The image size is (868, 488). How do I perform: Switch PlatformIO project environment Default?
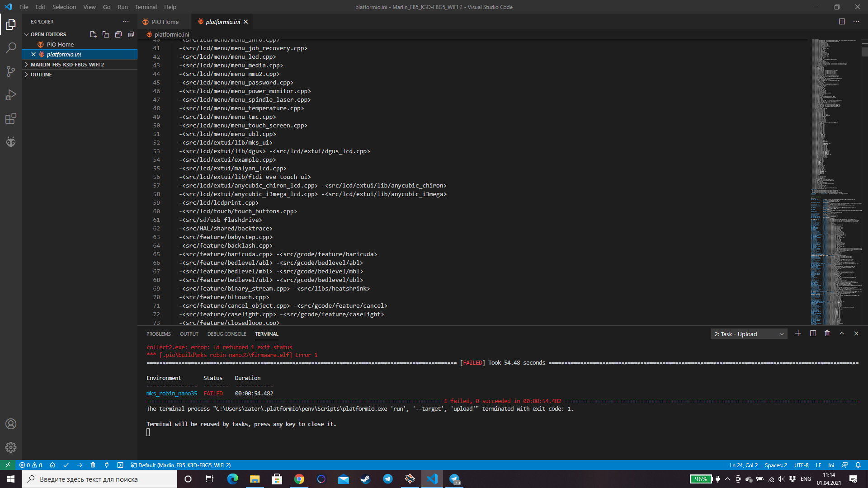coord(181,465)
